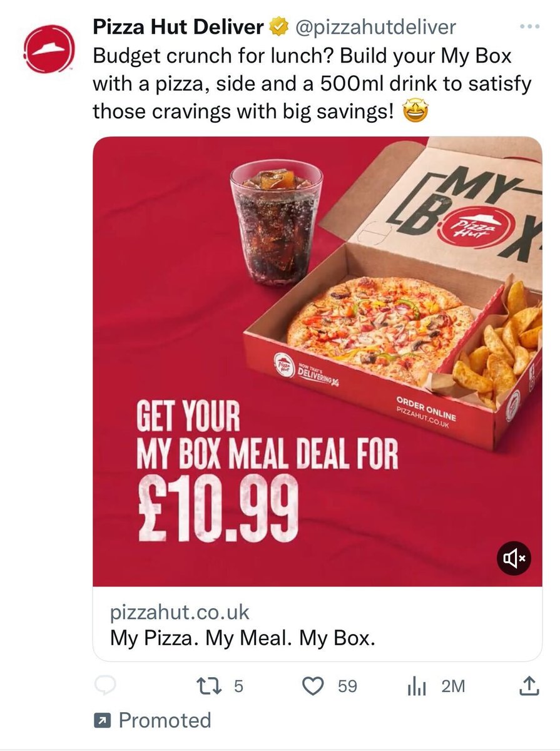Click the 2M views count

(453, 687)
